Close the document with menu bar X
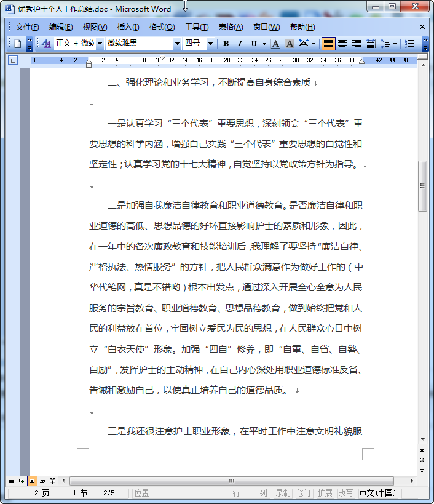 click(422, 27)
